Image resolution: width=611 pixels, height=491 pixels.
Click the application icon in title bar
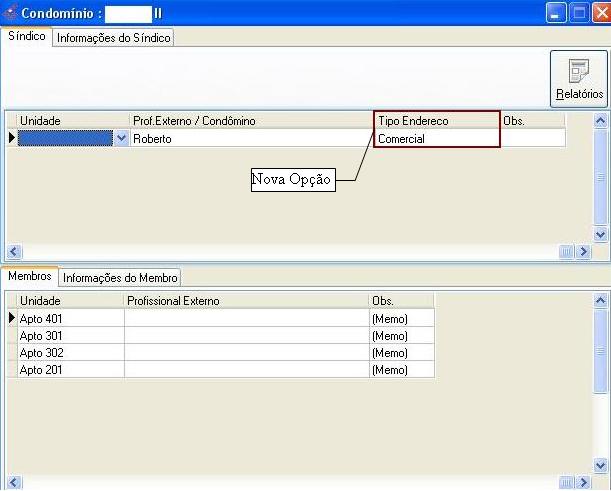(11, 14)
